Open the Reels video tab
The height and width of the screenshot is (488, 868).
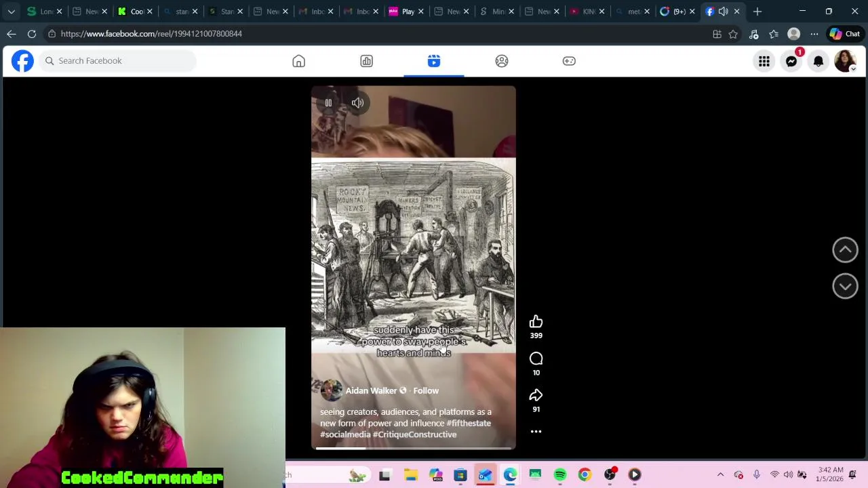434,61
